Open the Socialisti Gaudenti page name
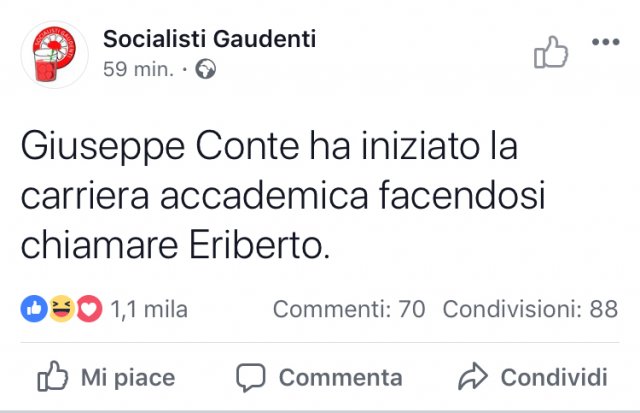Viewport: 640px width, 413px height. (x=209, y=39)
